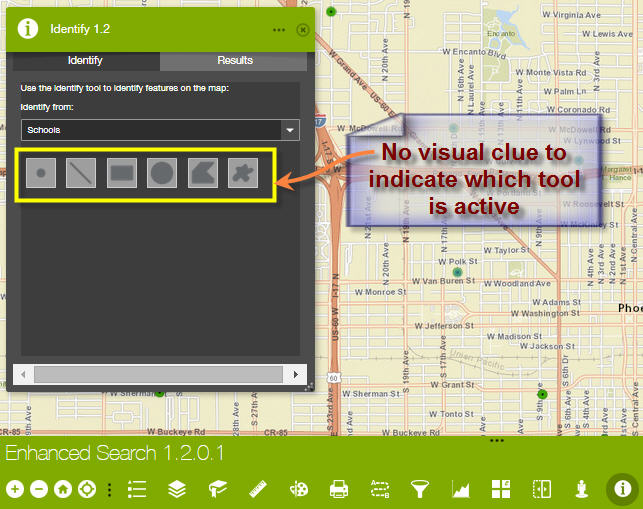Click the green school marker at the top of the map
The width and height of the screenshot is (643, 509).
click(331, 12)
